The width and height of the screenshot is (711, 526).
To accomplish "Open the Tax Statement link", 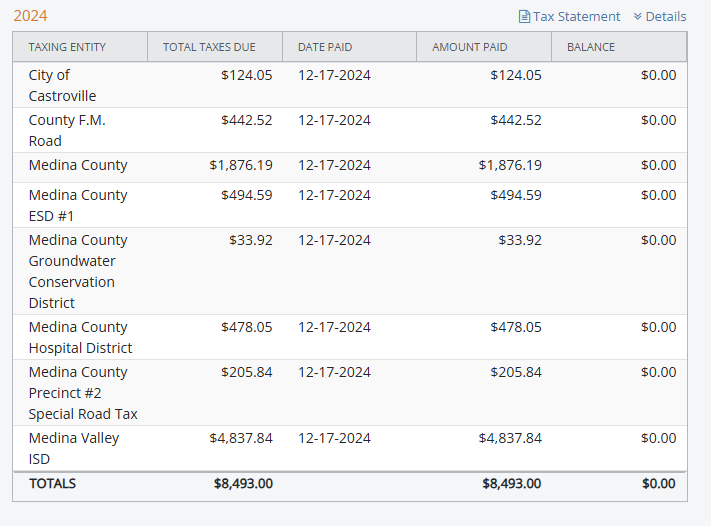I will [x=576, y=17].
